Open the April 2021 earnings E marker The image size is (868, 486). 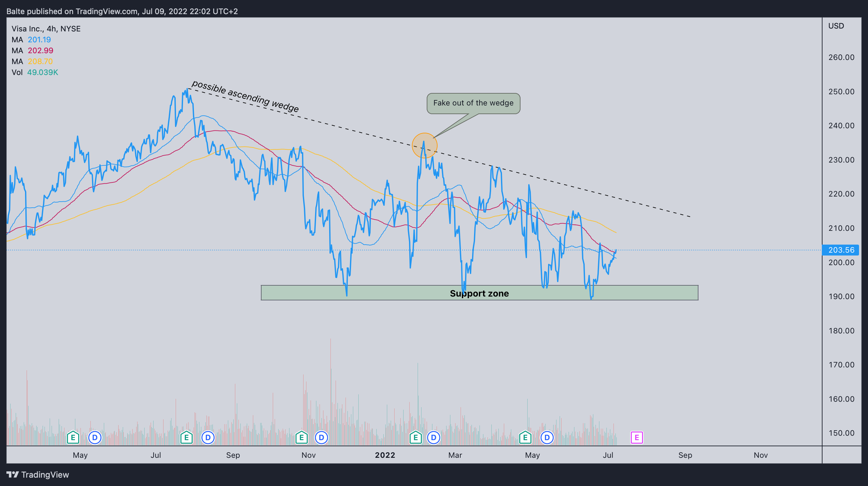coord(73,438)
